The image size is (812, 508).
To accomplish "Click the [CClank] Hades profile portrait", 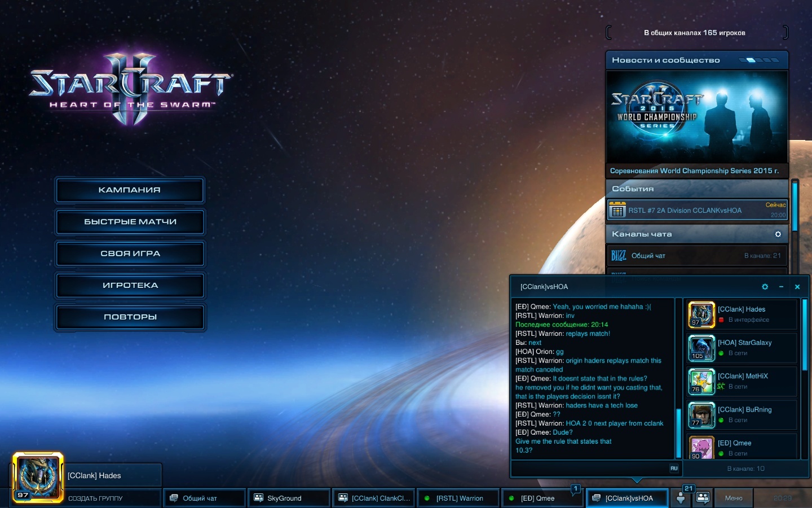I will [x=38, y=477].
